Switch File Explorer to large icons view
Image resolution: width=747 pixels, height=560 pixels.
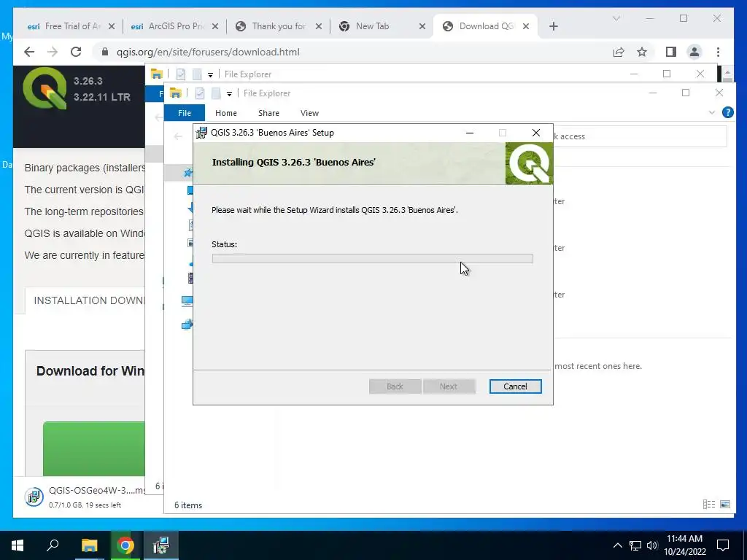[725, 505]
